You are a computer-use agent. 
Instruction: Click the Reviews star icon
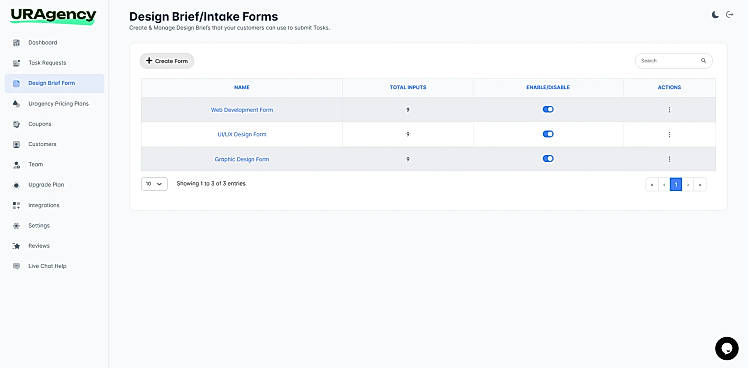pos(17,246)
